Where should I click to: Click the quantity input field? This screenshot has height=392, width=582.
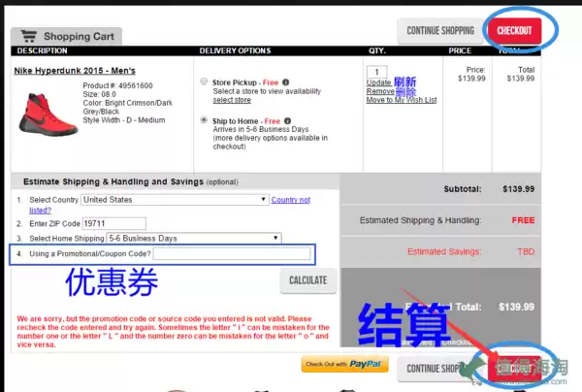pos(376,72)
